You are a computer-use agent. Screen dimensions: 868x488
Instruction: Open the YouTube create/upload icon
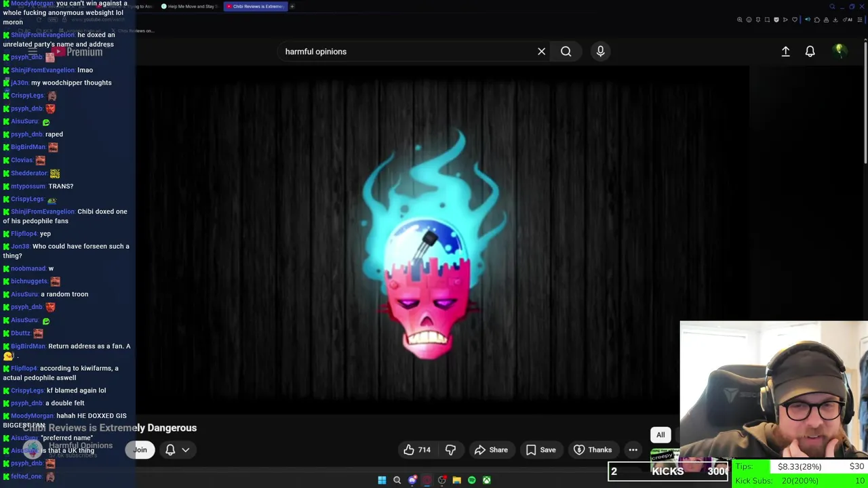pyautogui.click(x=785, y=52)
